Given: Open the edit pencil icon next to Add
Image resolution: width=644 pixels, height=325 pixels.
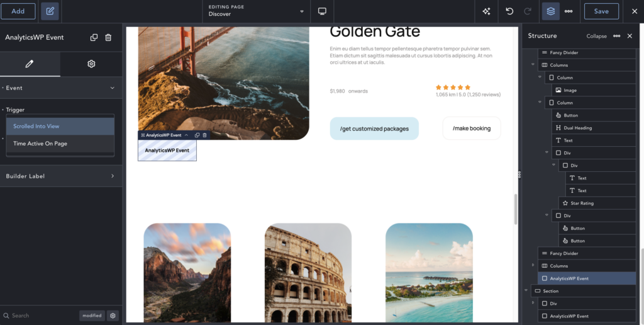Looking at the screenshot, I should point(49,11).
